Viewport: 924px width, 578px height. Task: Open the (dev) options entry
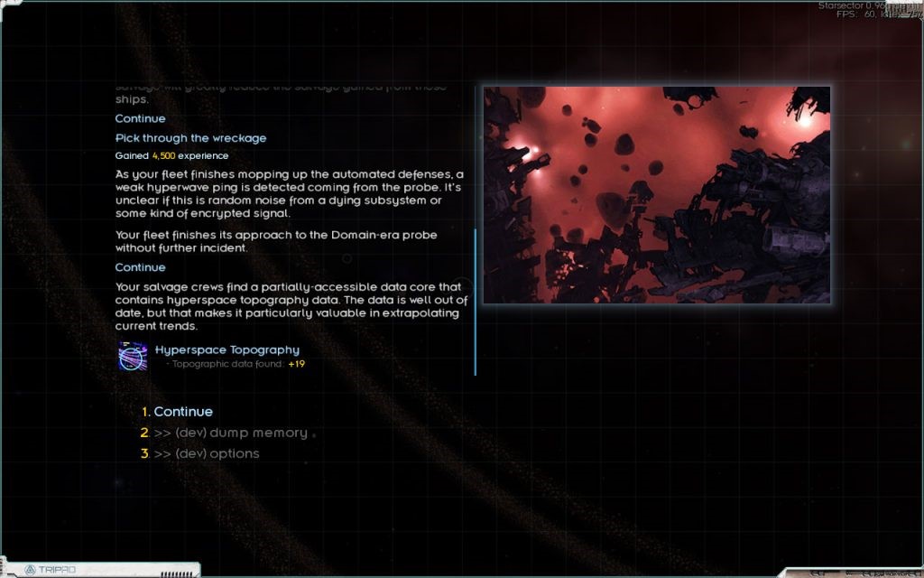[207, 453]
